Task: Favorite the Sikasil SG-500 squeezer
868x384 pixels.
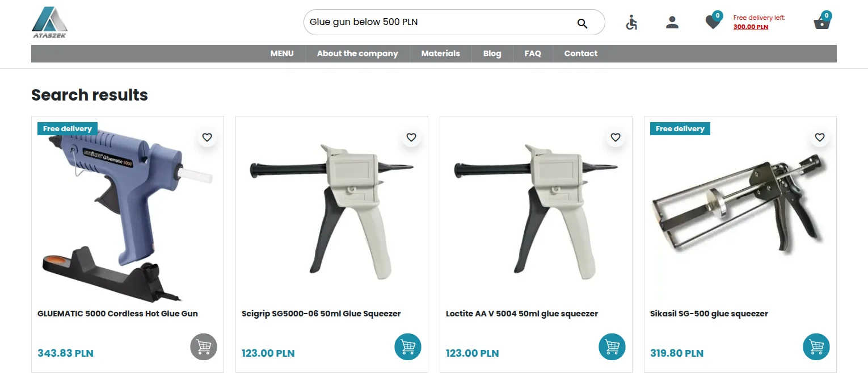Action: (820, 137)
